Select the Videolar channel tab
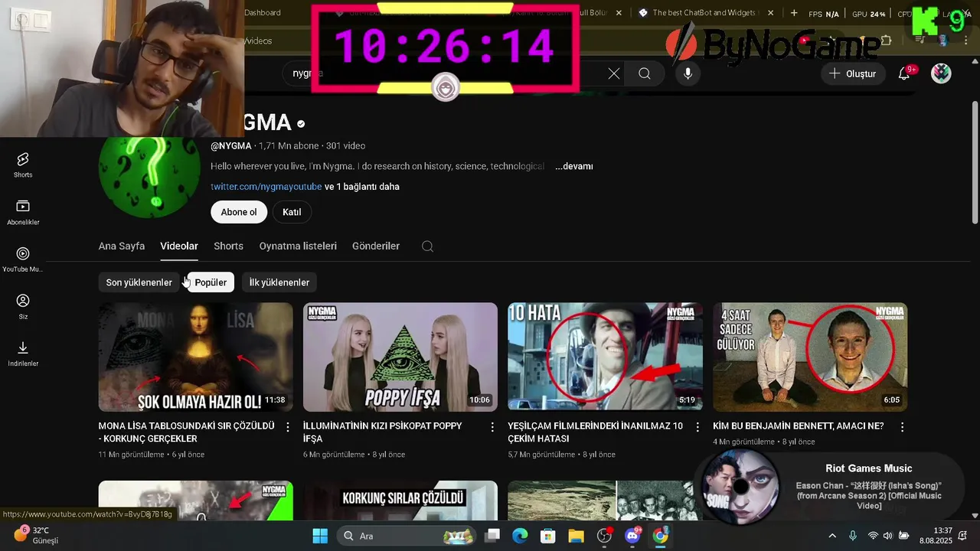The height and width of the screenshot is (551, 980). tap(179, 246)
